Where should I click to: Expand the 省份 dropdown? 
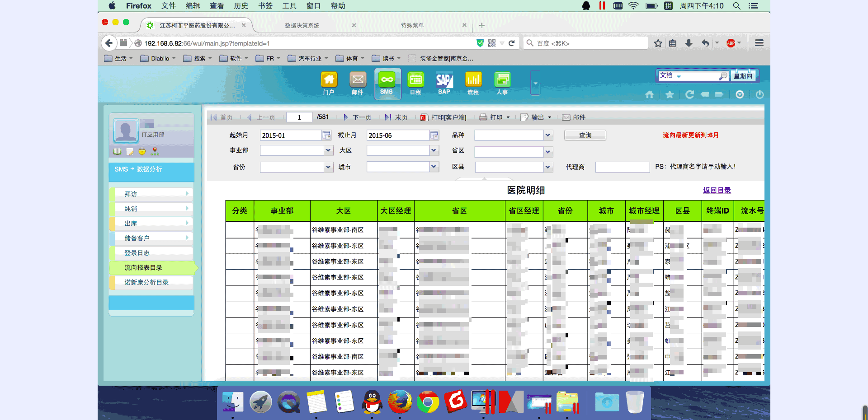(x=328, y=167)
